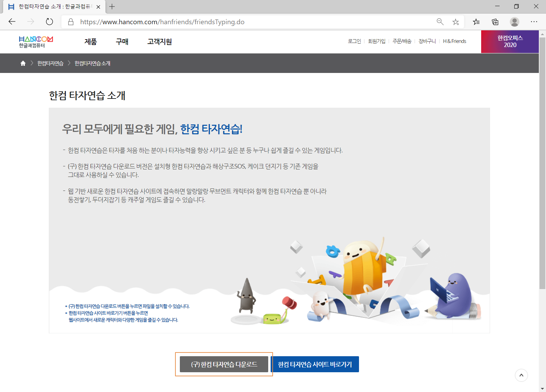Click the browser forward arrow
This screenshot has height=392, width=546.
point(31,22)
